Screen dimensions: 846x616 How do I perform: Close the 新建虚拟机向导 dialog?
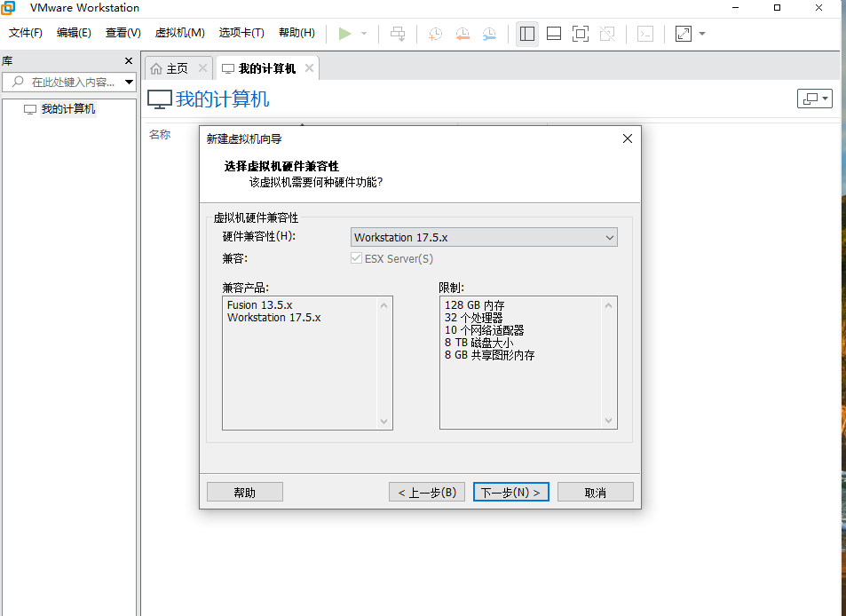coord(628,138)
